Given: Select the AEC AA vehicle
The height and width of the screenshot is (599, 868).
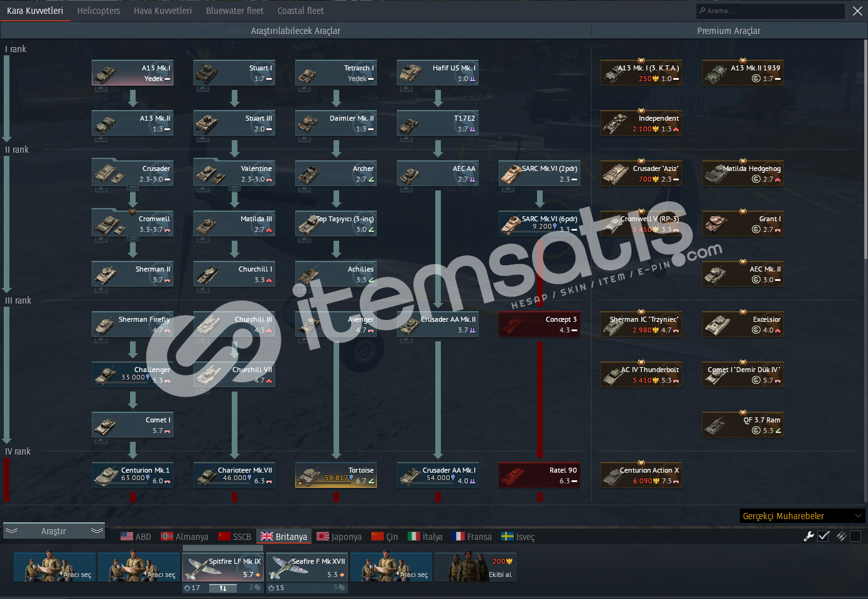Looking at the screenshot, I should [438, 173].
